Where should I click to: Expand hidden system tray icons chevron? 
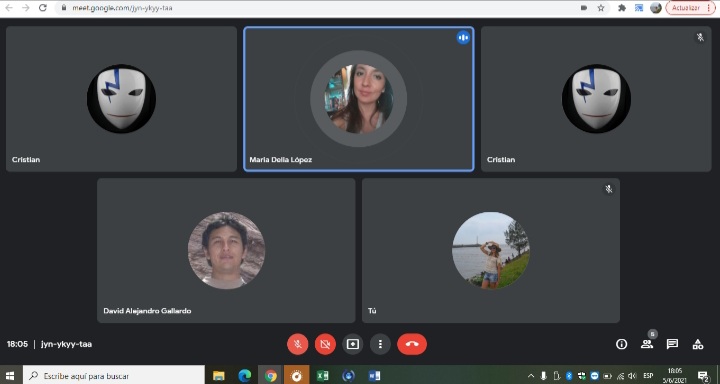tap(531, 376)
